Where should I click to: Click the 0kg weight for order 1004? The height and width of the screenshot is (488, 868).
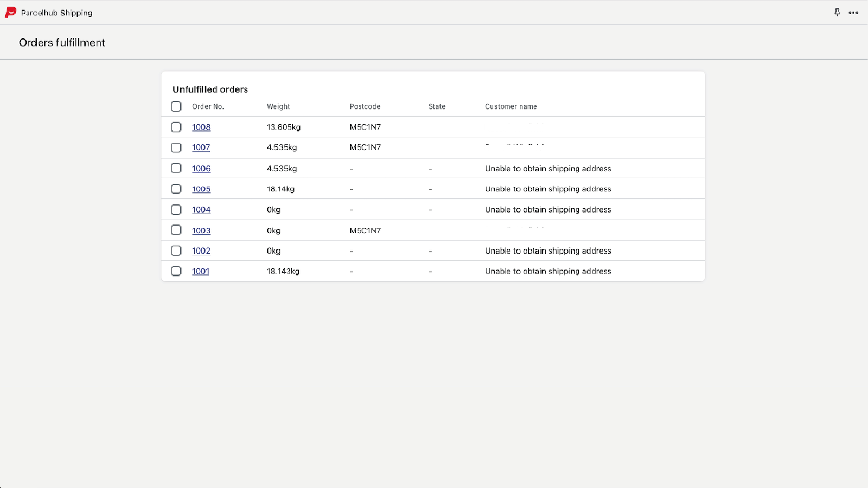[x=274, y=210]
